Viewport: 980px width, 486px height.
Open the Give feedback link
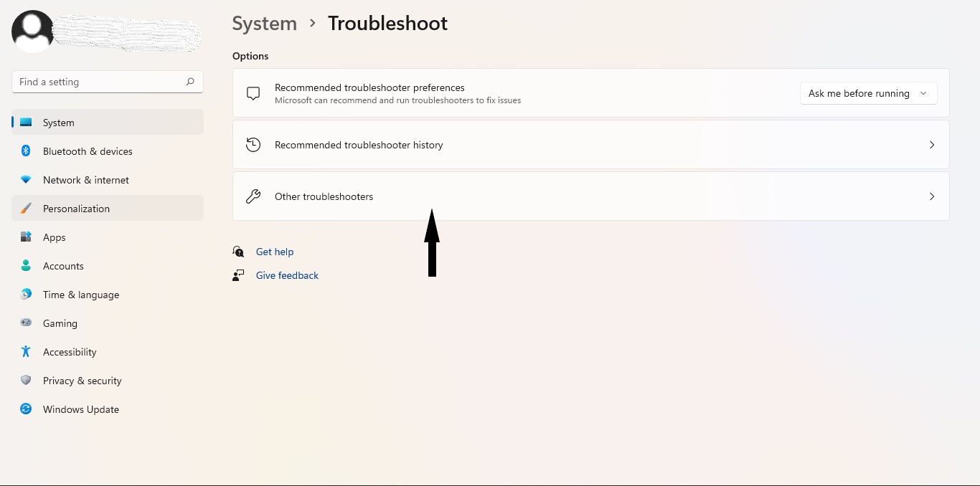[287, 275]
